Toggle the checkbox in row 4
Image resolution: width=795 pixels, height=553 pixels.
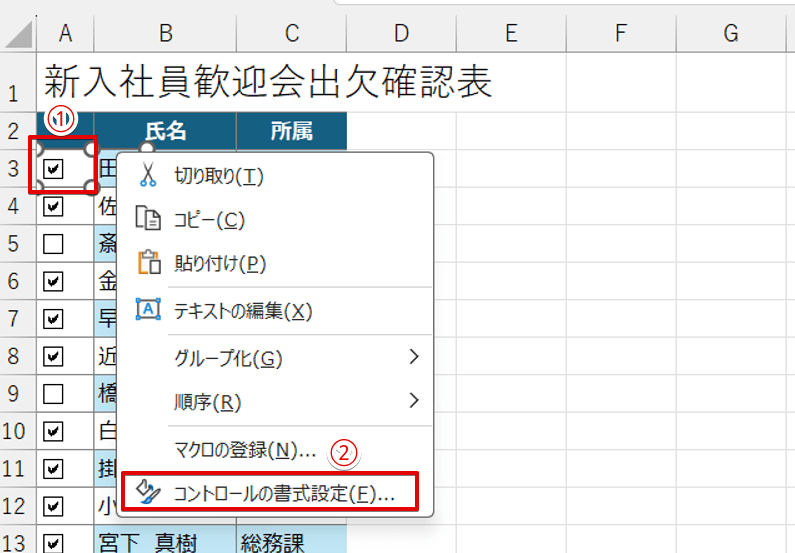(x=53, y=206)
